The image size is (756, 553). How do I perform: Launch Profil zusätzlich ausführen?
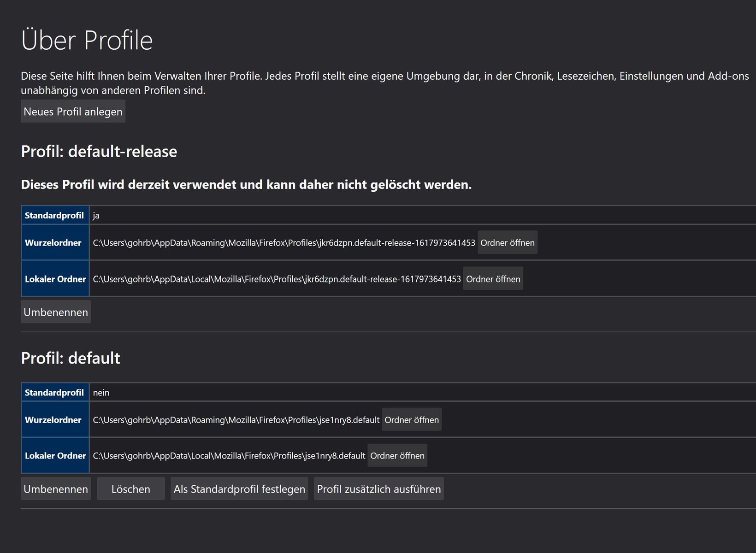pos(378,489)
